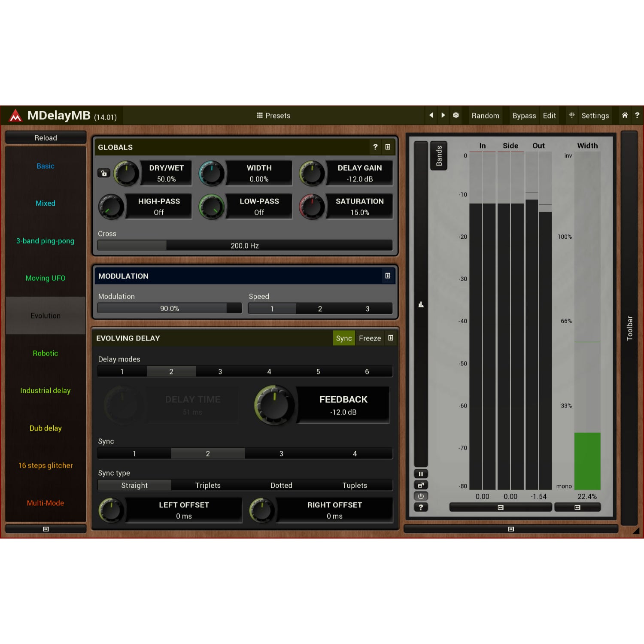Adjust the Cross 200.0 Hz slider
The width and height of the screenshot is (644, 644).
(245, 246)
